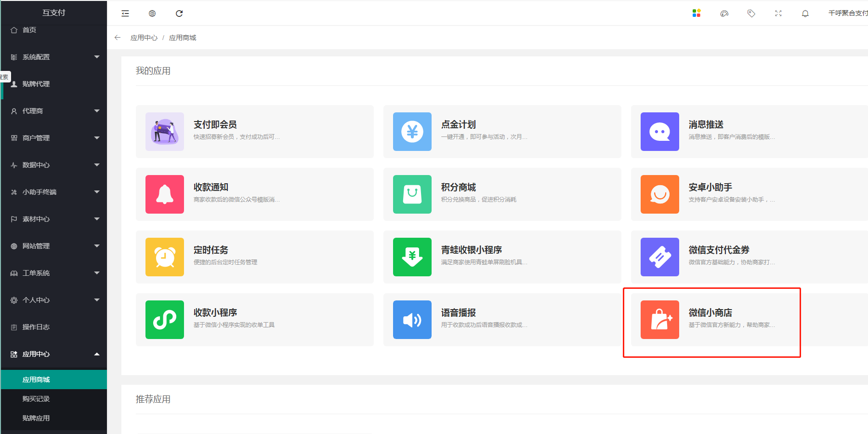Expand the 个人中心 menu arrow
The height and width of the screenshot is (434, 868).
(97, 300)
